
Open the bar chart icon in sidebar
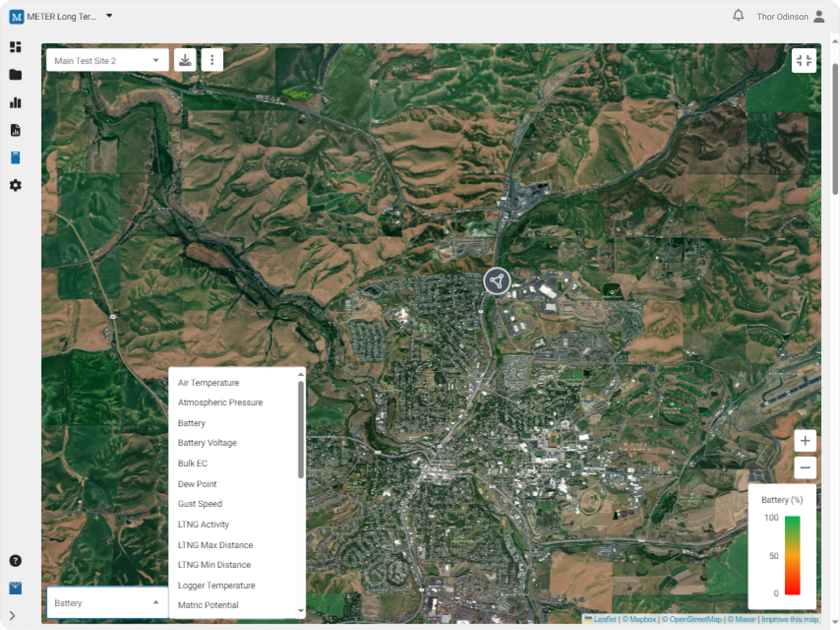click(x=15, y=103)
